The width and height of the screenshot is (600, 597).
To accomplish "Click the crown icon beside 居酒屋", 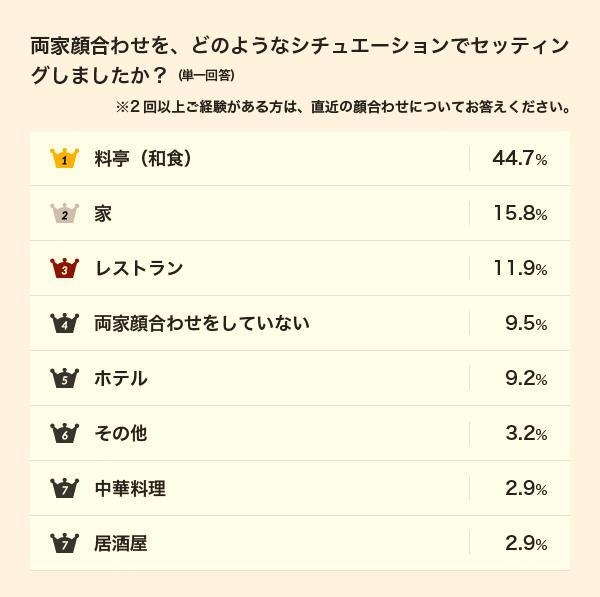I will tap(64, 543).
